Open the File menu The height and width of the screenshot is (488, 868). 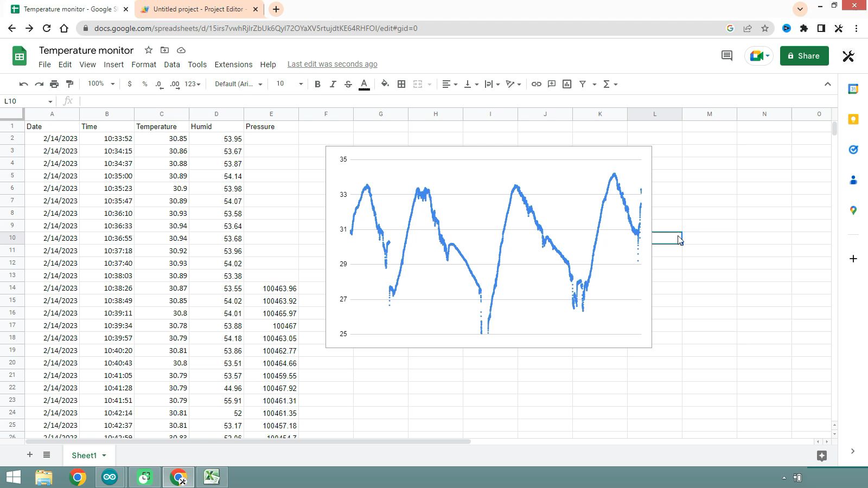(x=44, y=65)
